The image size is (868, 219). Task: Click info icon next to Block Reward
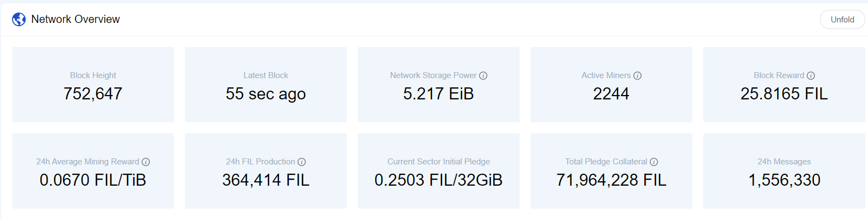coord(811,76)
